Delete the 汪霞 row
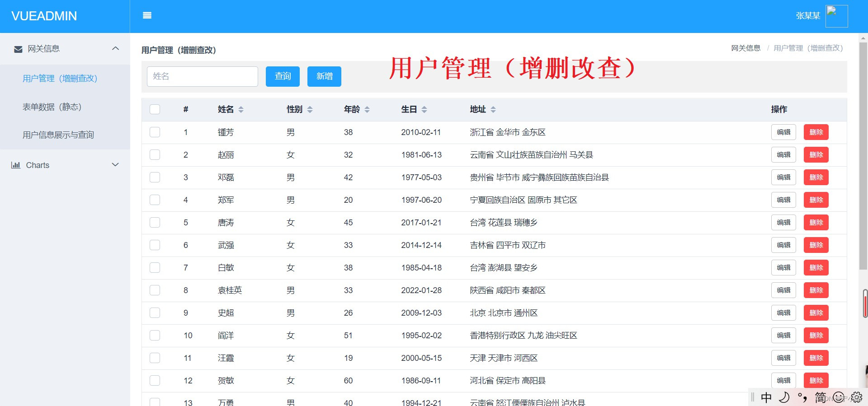This screenshot has width=868, height=406. point(816,358)
